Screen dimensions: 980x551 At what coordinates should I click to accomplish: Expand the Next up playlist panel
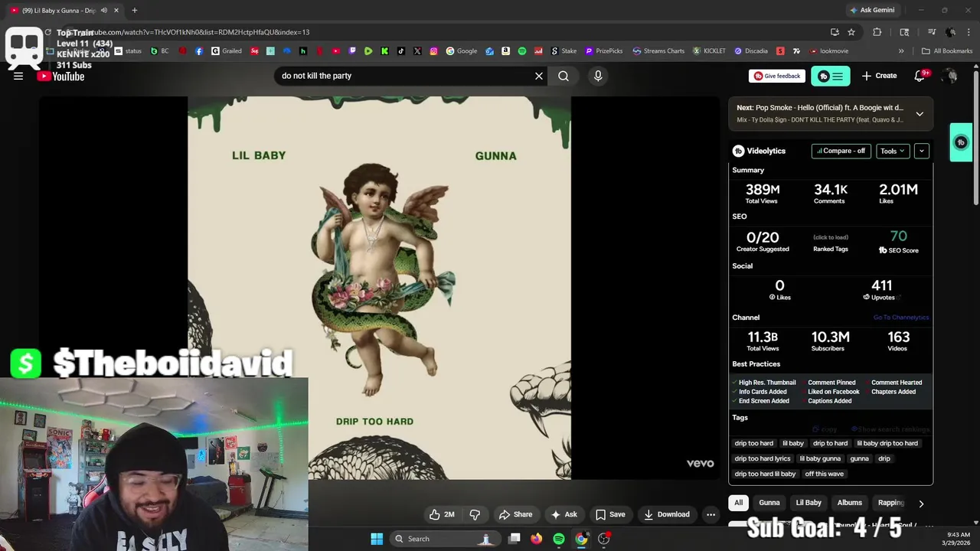pyautogui.click(x=920, y=114)
